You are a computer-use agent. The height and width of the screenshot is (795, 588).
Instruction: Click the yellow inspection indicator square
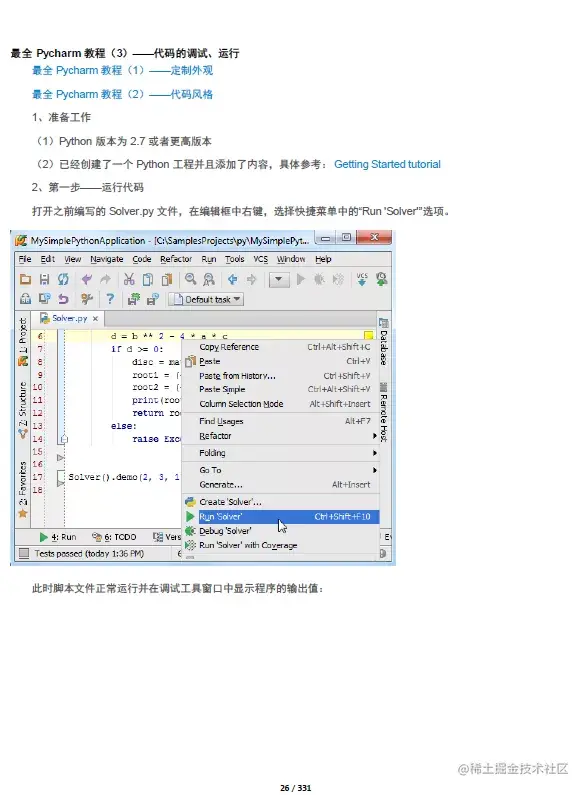click(x=369, y=335)
